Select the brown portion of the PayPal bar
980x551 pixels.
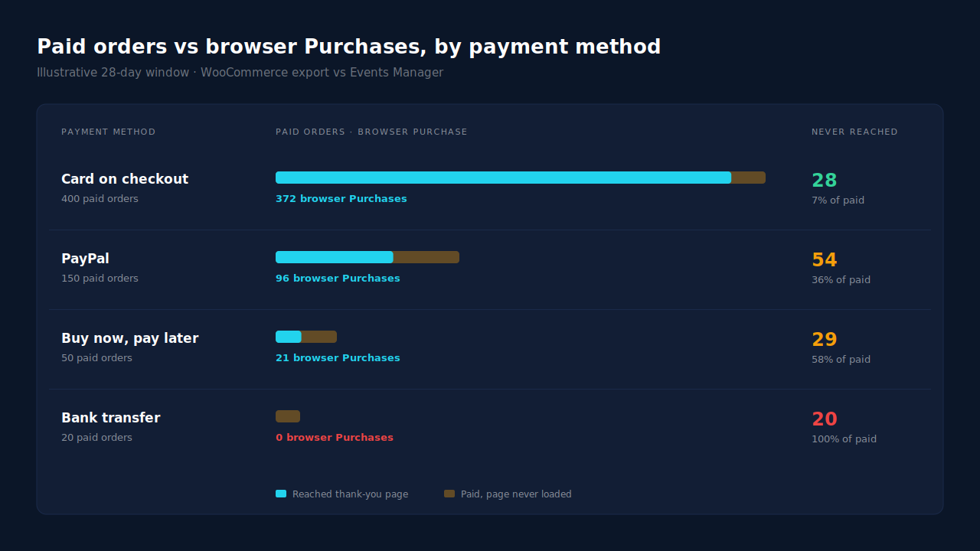tap(426, 257)
